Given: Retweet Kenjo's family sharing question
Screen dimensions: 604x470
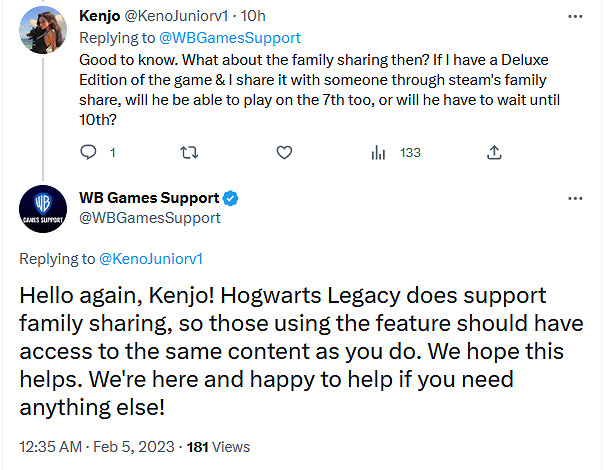Looking at the screenshot, I should [187, 153].
